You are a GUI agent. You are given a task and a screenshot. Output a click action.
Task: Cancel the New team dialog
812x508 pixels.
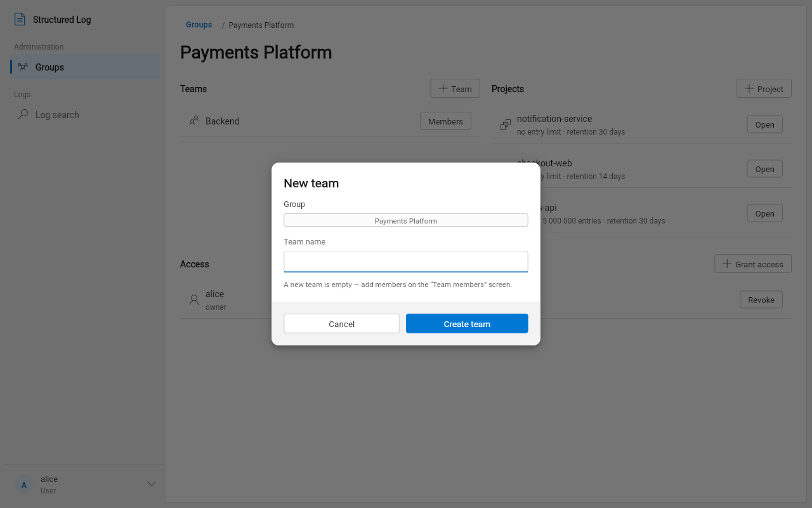[x=341, y=323]
